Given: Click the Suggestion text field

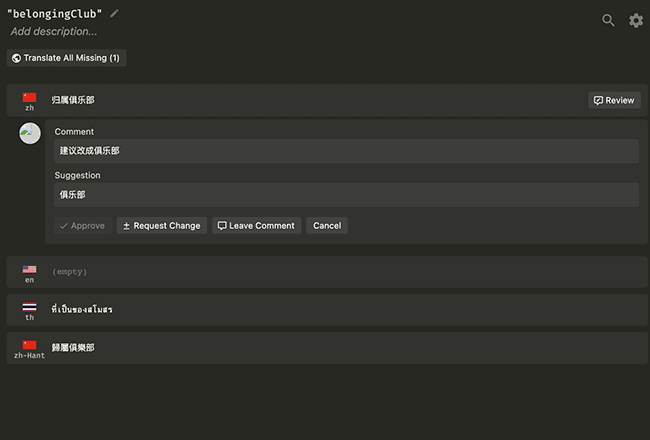Looking at the screenshot, I should [x=346, y=195].
